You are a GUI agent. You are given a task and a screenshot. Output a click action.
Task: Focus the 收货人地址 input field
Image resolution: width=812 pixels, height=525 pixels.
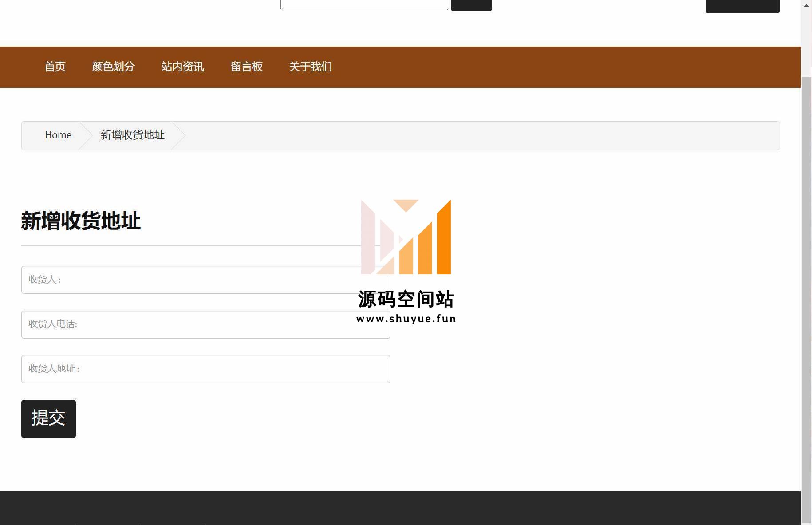[205, 369]
